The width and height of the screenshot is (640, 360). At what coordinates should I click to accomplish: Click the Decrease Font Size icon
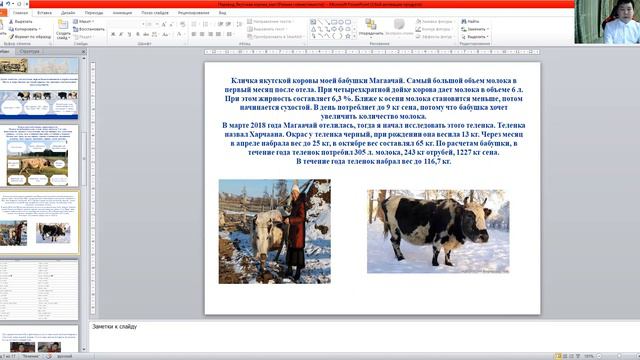coord(171,24)
